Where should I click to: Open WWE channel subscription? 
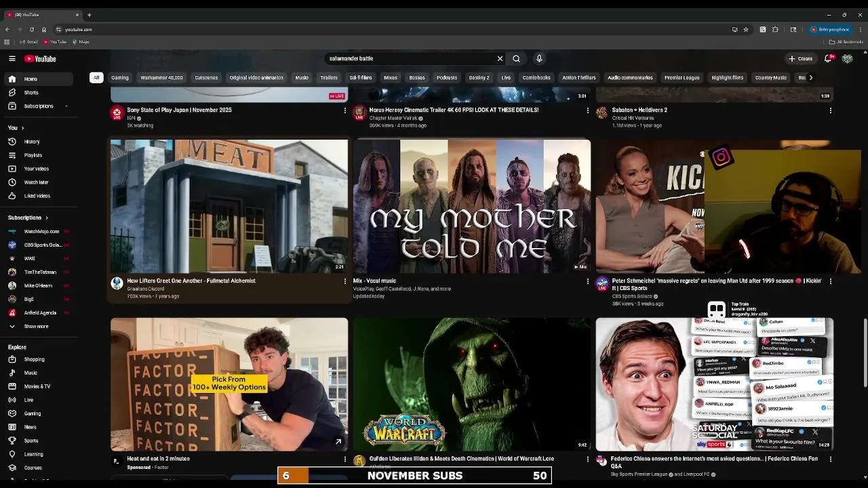tap(37, 259)
